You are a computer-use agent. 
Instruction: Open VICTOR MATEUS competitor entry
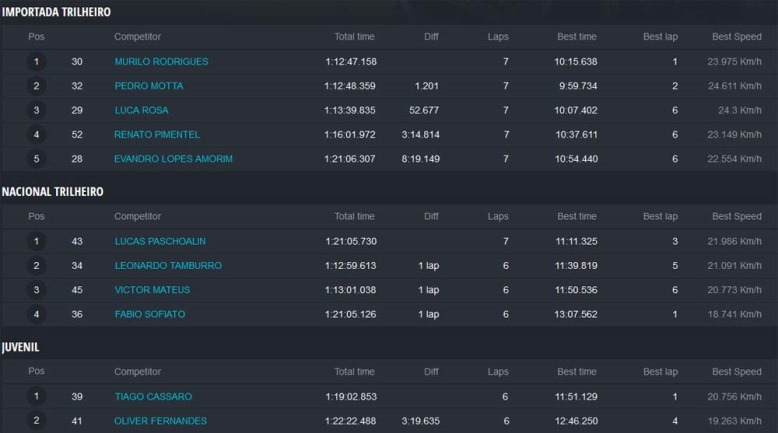(x=152, y=290)
